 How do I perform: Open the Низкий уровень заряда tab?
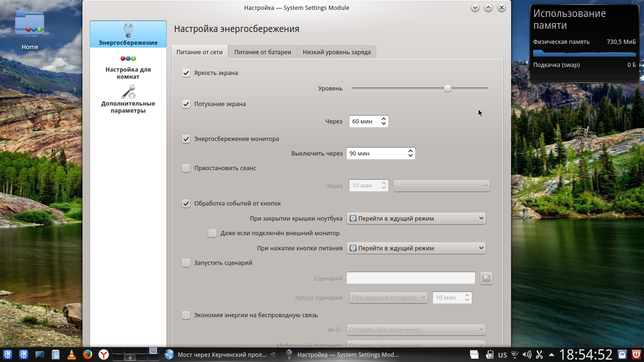click(337, 52)
